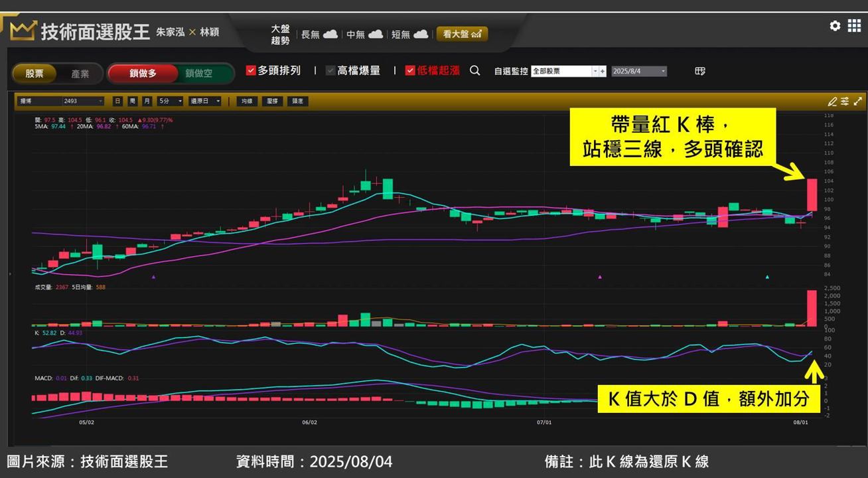
Task: Click the 06/02 date axis label
Action: pyautogui.click(x=309, y=422)
